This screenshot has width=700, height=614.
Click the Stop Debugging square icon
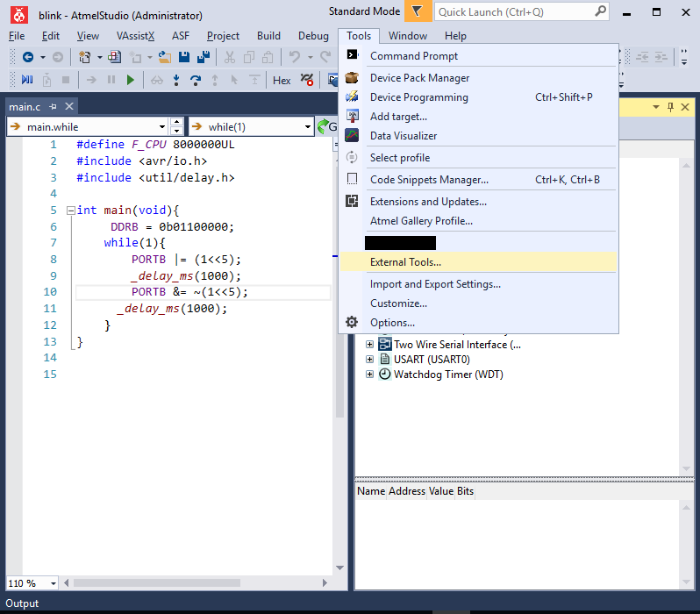66,80
